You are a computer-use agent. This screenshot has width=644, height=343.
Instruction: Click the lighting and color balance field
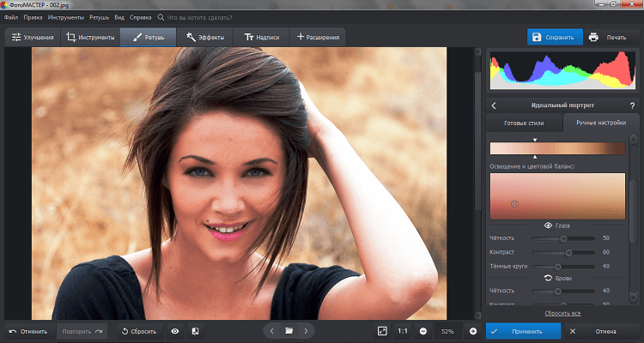[x=557, y=195]
